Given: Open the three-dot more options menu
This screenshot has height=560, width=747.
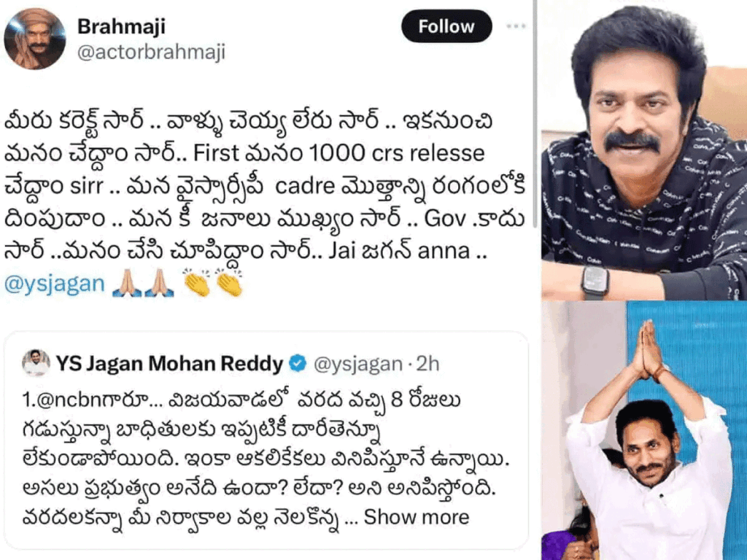Looking at the screenshot, I should [x=516, y=26].
